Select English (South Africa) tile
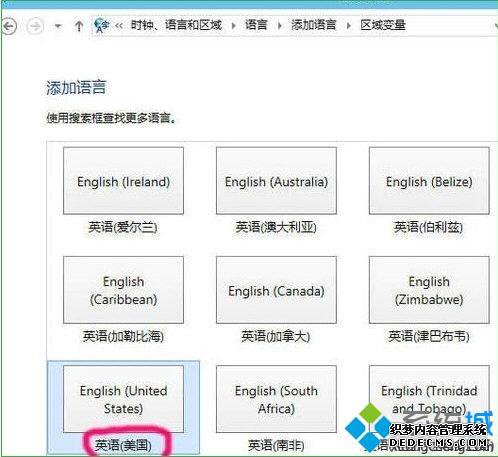This screenshot has height=457, width=498. tap(276, 399)
